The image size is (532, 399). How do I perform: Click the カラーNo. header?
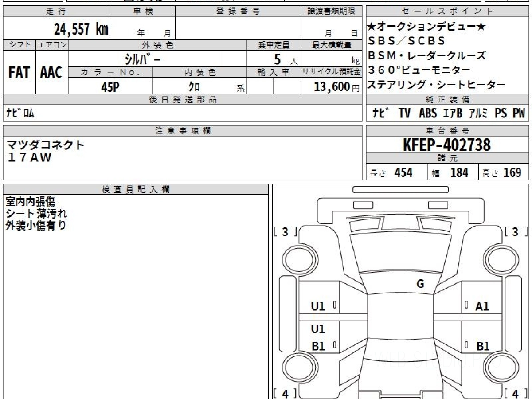click(x=110, y=72)
